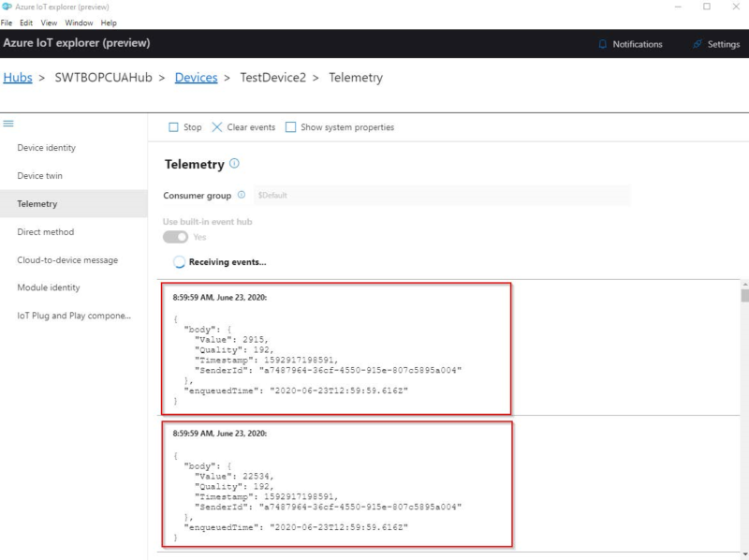Navigate to the Devices breadcrumb link
This screenshot has height=560, width=749.
(196, 78)
